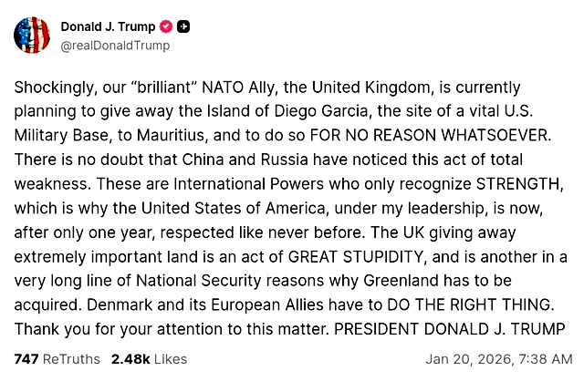This screenshot has width=584, height=392.
Task: Click the "PRESIDENT DONALD J. TRUMP" signature text
Action: 474,326
